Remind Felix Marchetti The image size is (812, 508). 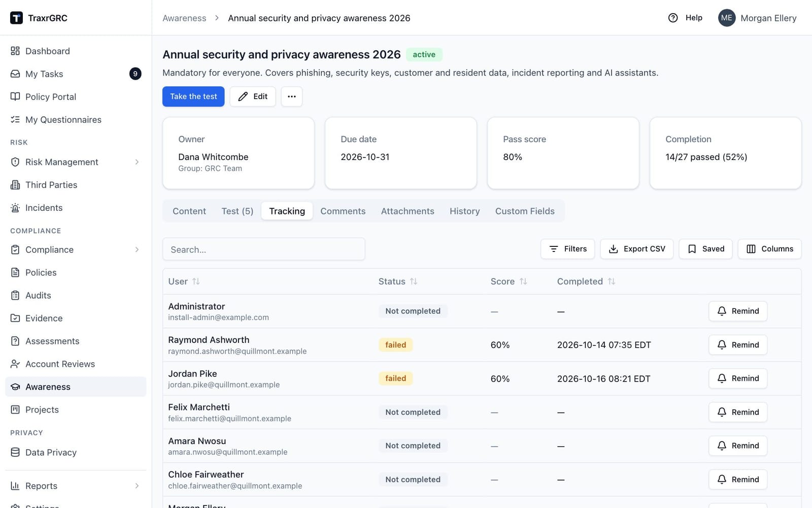(x=738, y=412)
